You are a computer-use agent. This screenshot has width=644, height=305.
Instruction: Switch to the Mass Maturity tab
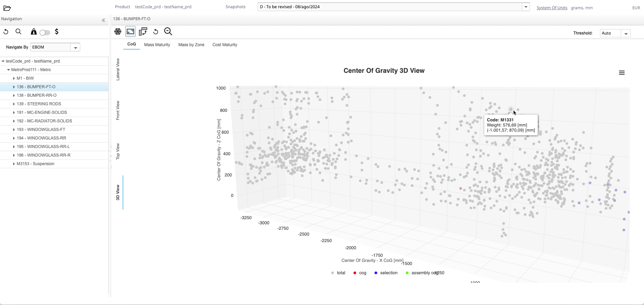click(157, 45)
